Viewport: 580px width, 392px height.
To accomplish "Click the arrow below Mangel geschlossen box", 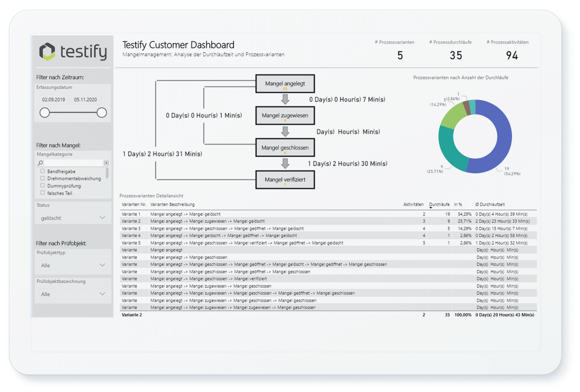I will pos(285,163).
